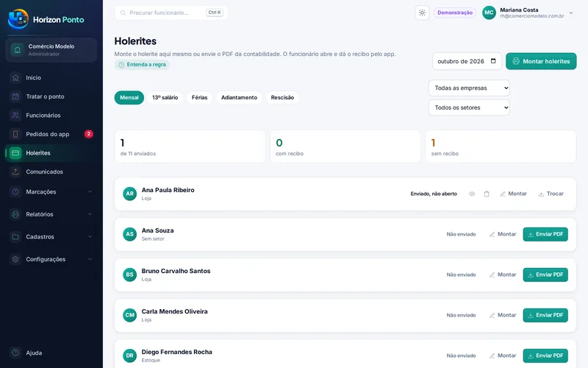Click the 'Enviado, não aberto' status text
Screen dimensions: 588x368
(x=434, y=194)
